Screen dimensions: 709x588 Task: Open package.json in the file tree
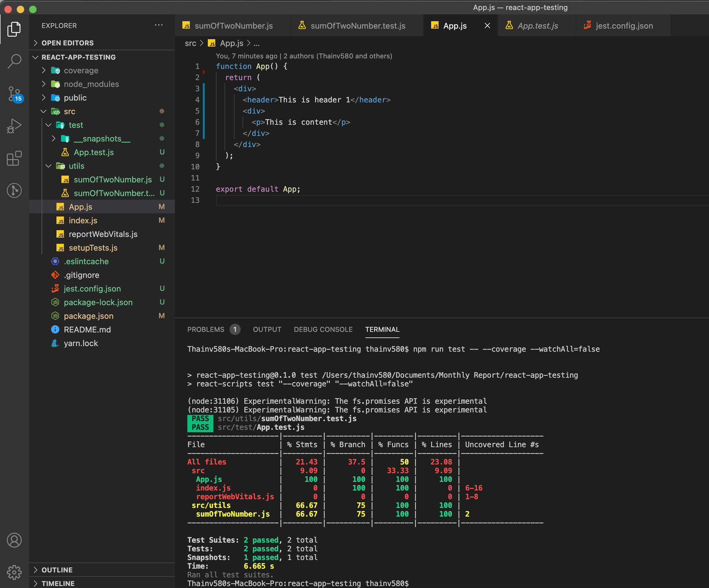(x=89, y=316)
